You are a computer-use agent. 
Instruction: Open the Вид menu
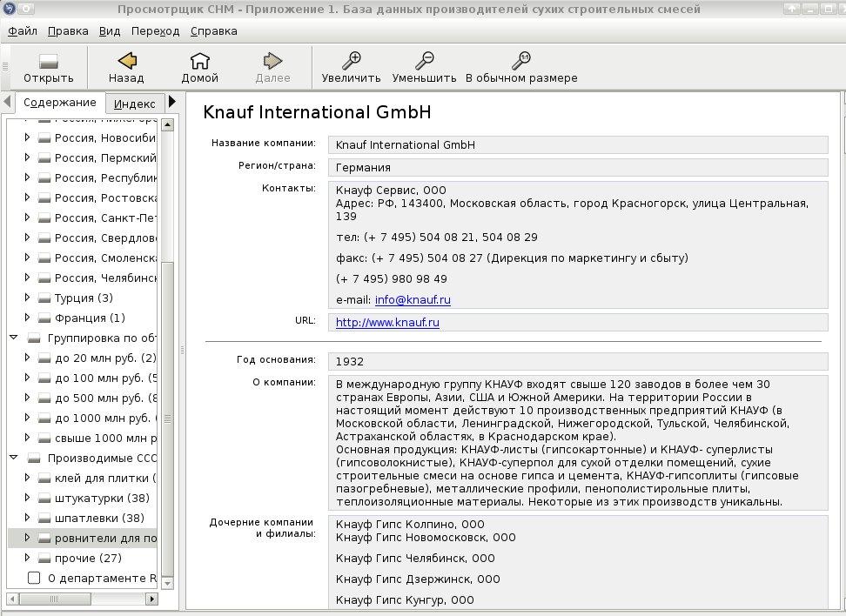pos(110,31)
